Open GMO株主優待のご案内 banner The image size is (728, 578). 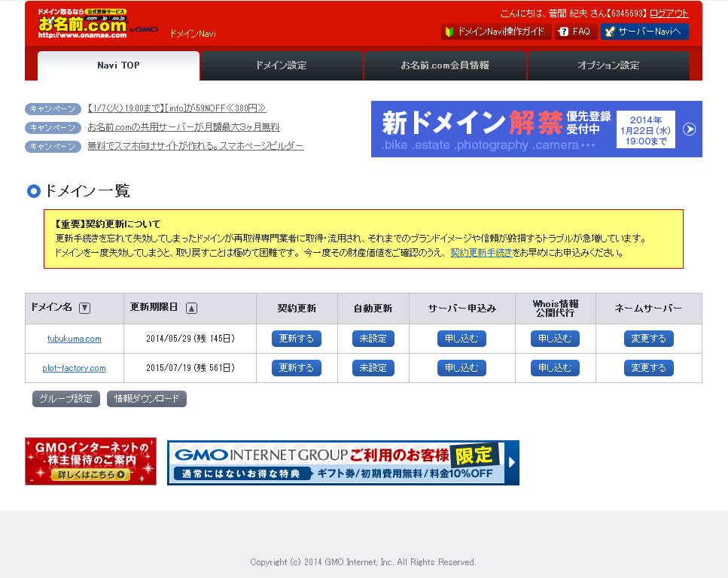pyautogui.click(x=90, y=461)
